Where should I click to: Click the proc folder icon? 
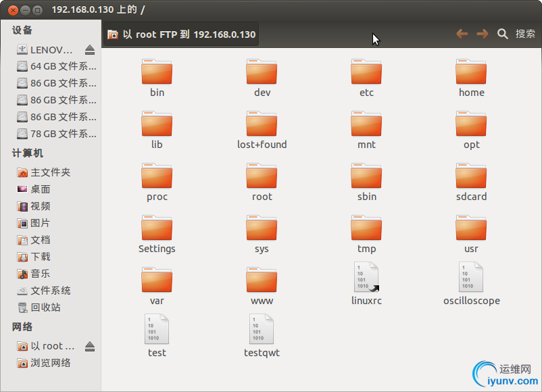(x=157, y=176)
